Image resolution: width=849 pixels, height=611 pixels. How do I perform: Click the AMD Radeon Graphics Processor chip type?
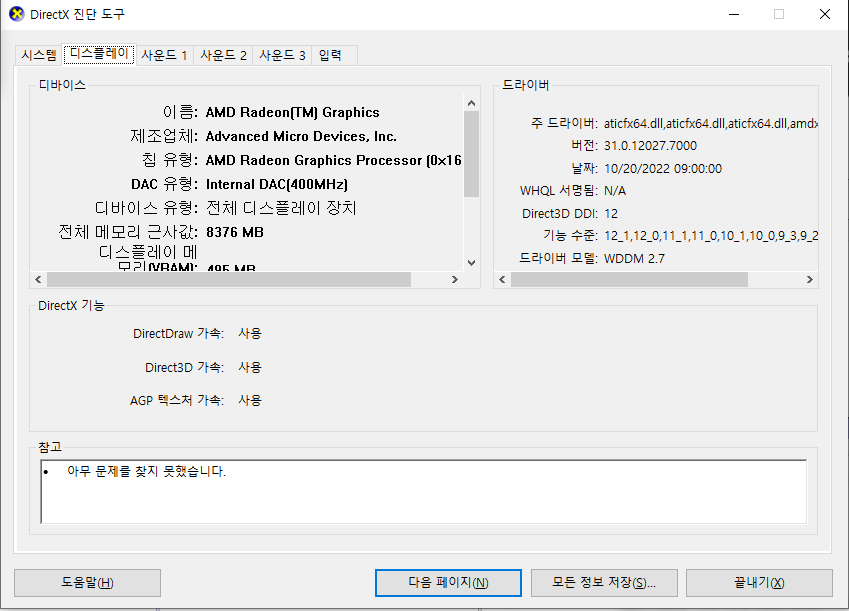coord(334,160)
